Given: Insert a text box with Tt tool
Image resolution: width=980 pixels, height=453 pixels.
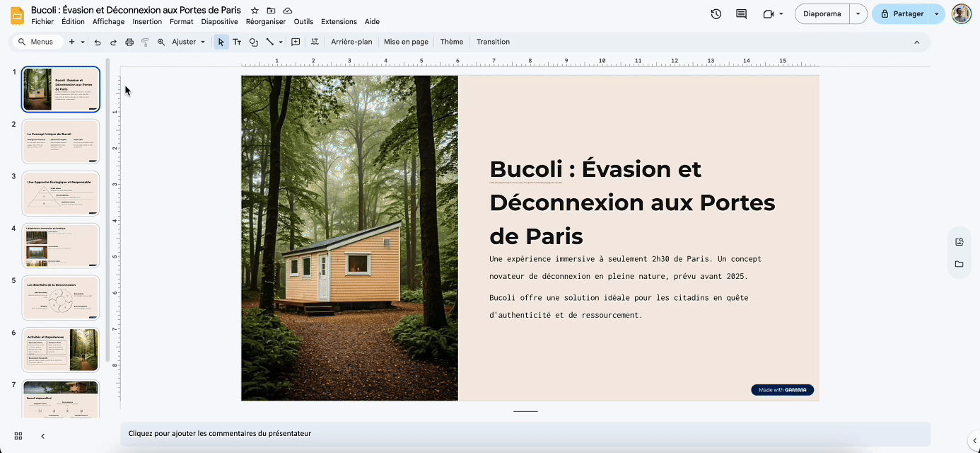Looking at the screenshot, I should [x=237, y=42].
